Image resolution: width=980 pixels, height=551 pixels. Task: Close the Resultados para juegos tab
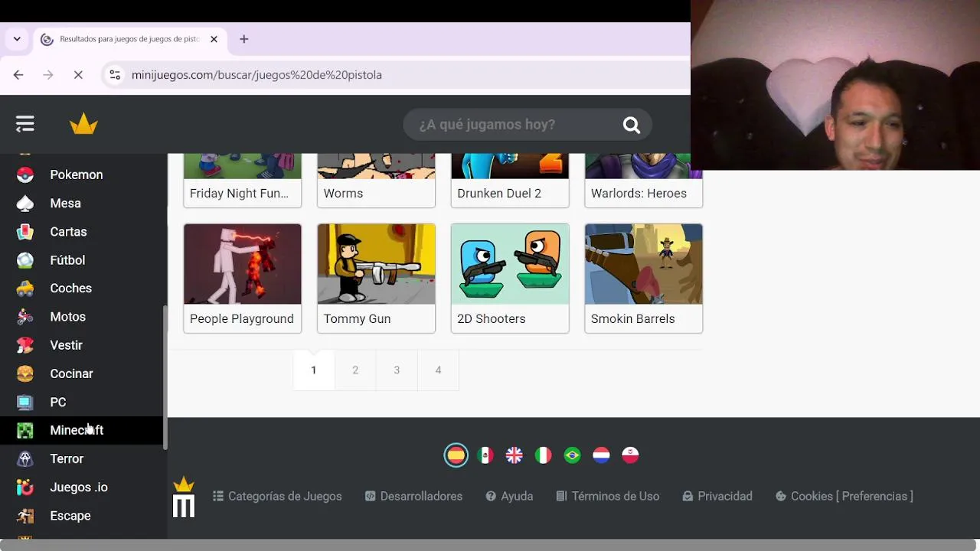coord(214,39)
